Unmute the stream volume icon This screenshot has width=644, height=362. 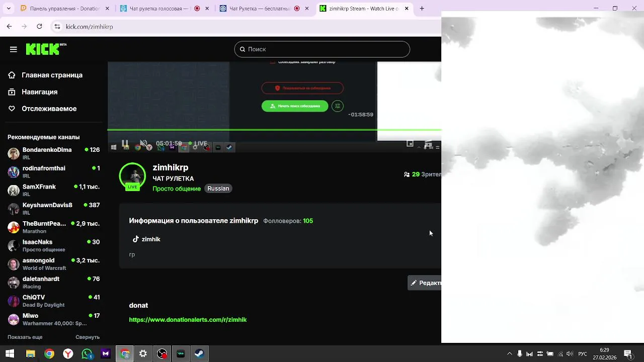[x=143, y=144]
